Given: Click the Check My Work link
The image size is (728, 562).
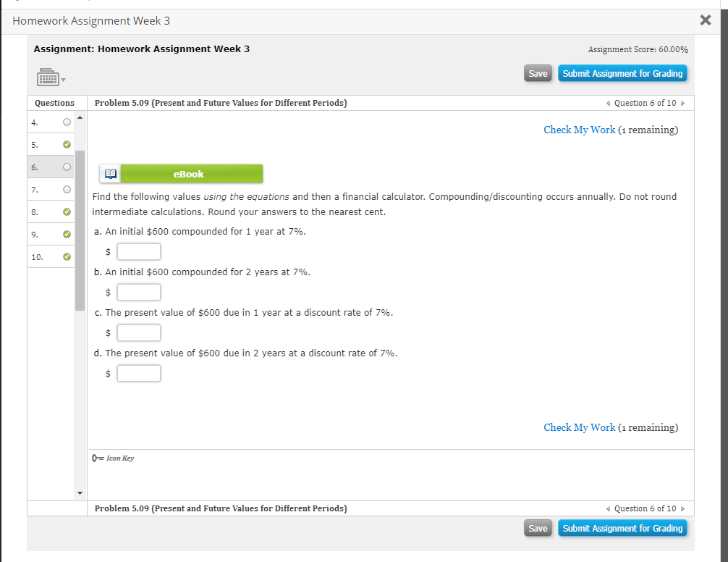Looking at the screenshot, I should [579, 130].
